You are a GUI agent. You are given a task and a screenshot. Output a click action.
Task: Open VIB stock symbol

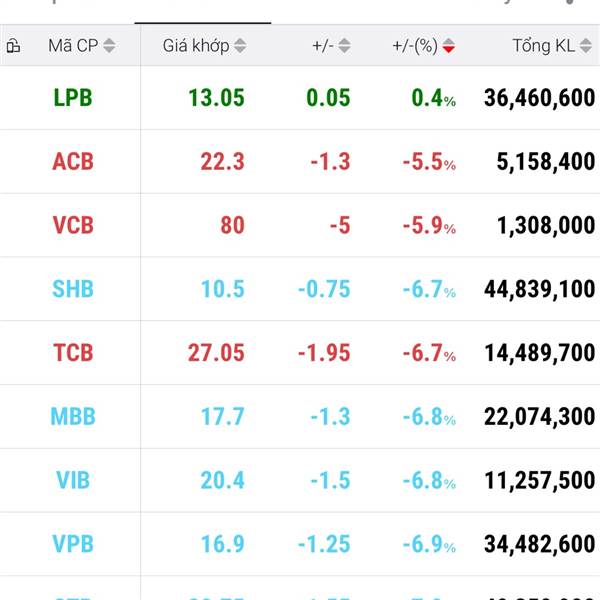pyautogui.click(x=73, y=480)
